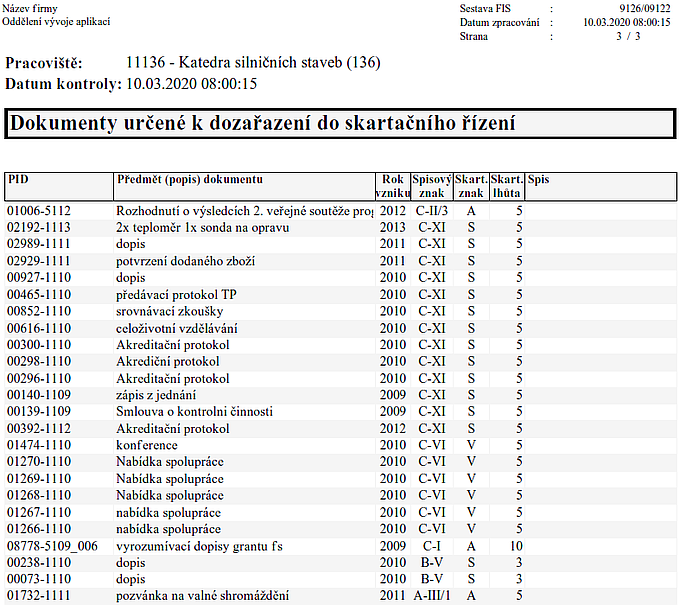The width and height of the screenshot is (680, 605).
Task: Click 'celoživotní vzdělávání' description
Action: click(x=177, y=328)
